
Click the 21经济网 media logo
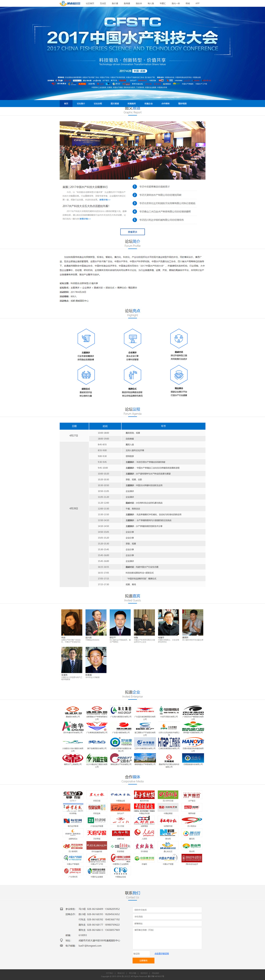pos(97,820)
